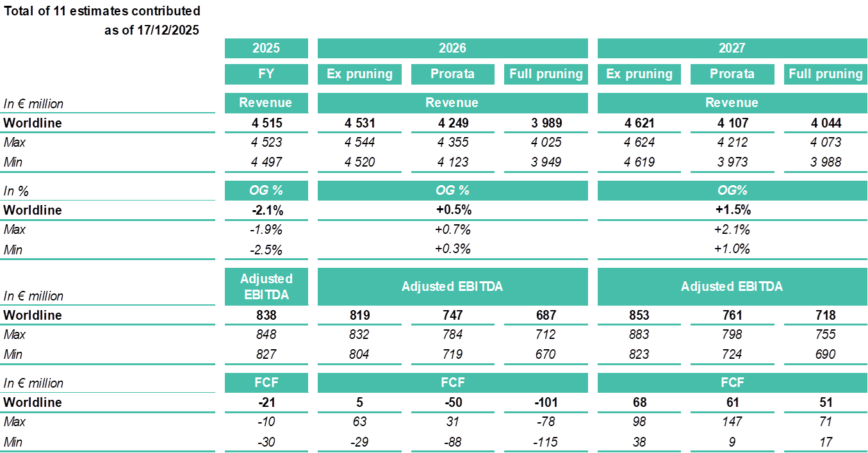Screen dimensions: 868x453
Task: Click 'Total of 11 estimates contributed' title
Action: [102, 11]
